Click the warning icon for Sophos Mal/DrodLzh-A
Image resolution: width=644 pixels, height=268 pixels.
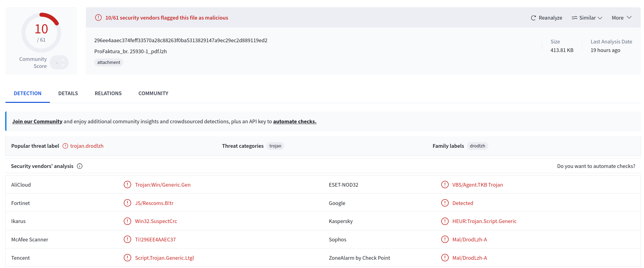pos(445,239)
